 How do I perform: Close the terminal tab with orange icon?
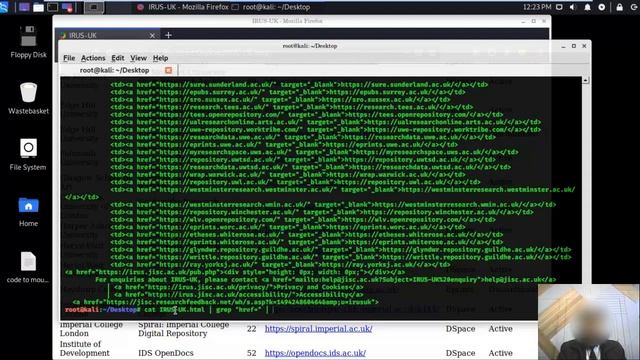168,70
